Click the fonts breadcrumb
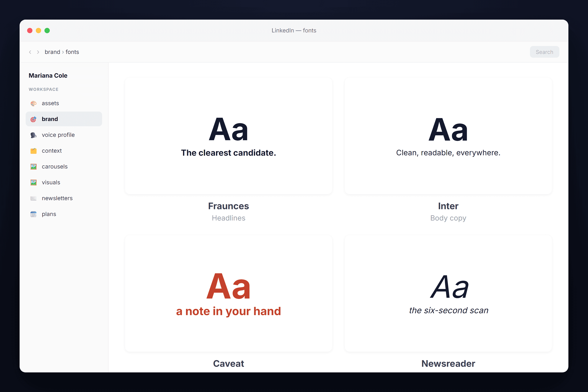 pyautogui.click(x=72, y=52)
